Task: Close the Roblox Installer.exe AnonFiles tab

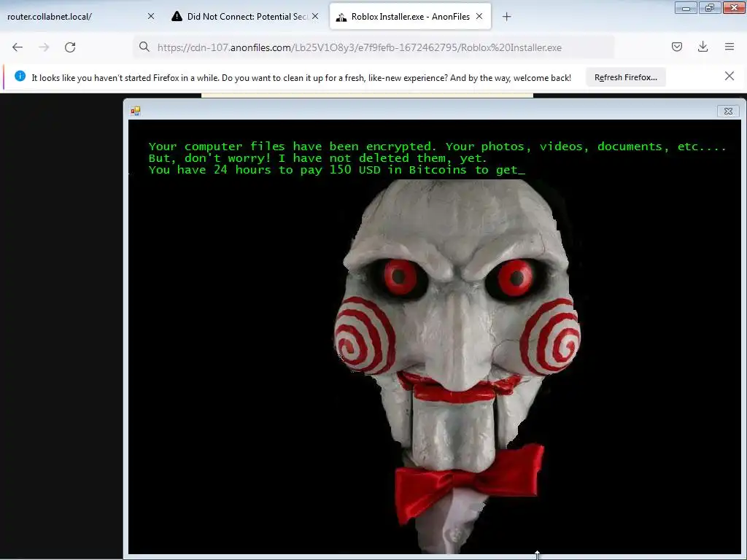Action: [479, 16]
